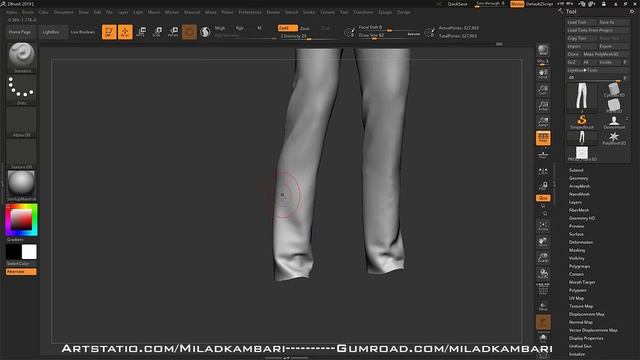This screenshot has height=360, width=640.
Task: Expand the Displacement Map section
Action: (586, 314)
